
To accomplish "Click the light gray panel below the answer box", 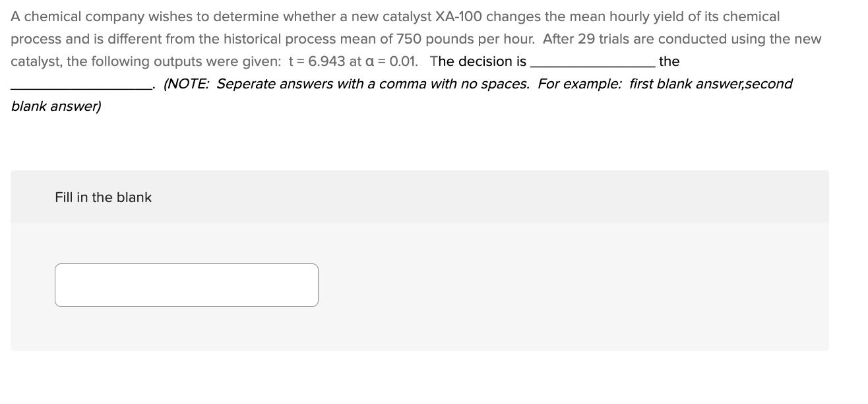I will [419, 329].
